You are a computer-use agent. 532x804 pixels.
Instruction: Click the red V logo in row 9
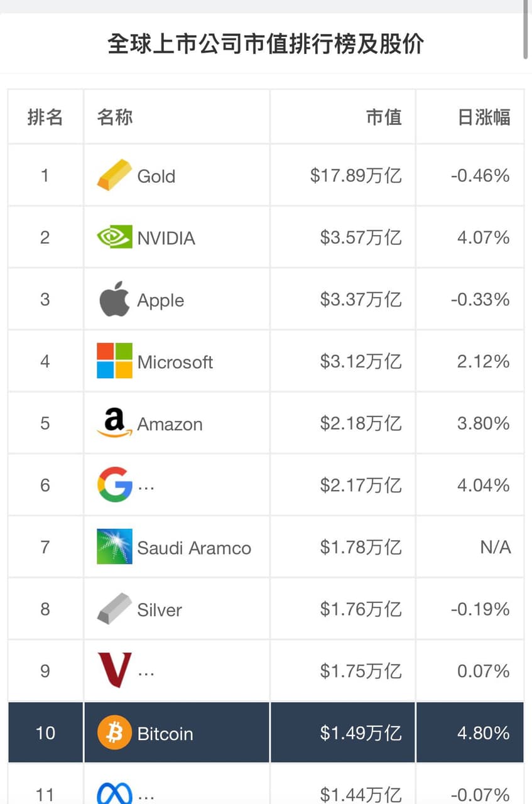coord(114,670)
